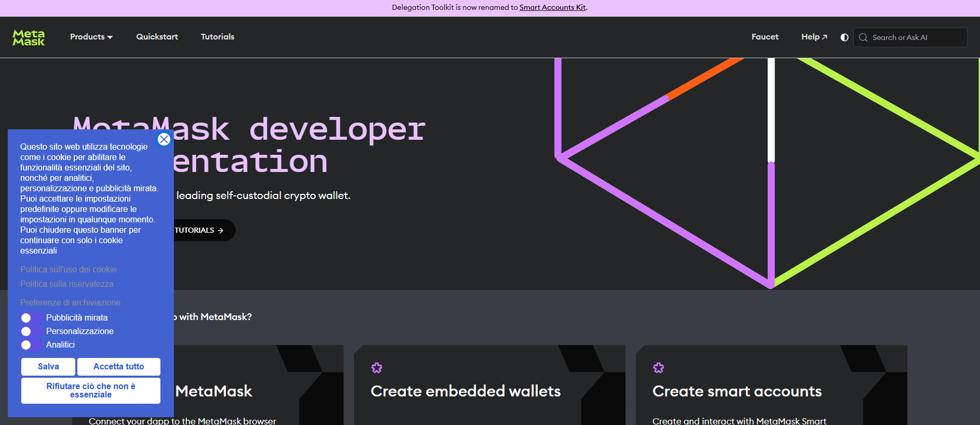Click the Smart Accounts Kit link
The image size is (980, 425).
click(x=553, y=7)
